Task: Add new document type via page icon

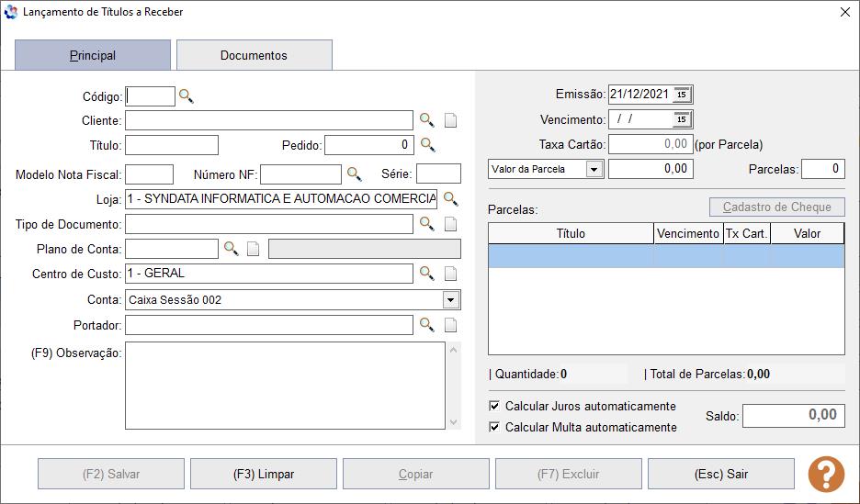Action: tap(450, 224)
